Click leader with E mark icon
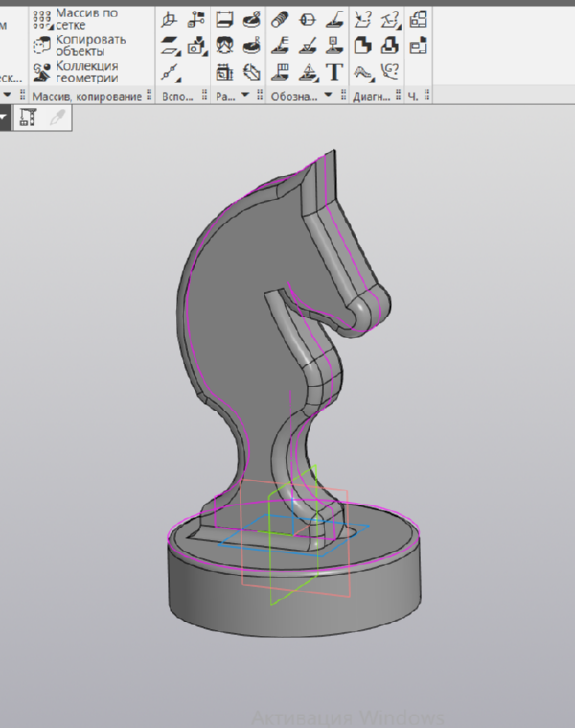Image resolution: width=575 pixels, height=728 pixels. point(280,46)
